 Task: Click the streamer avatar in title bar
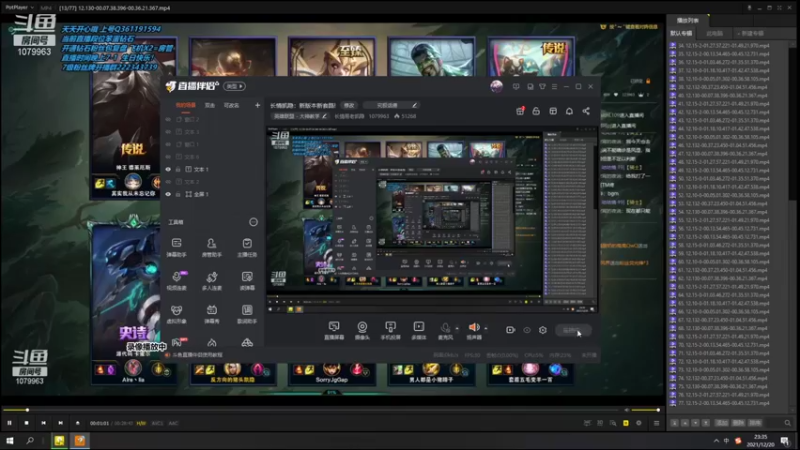pos(496,86)
